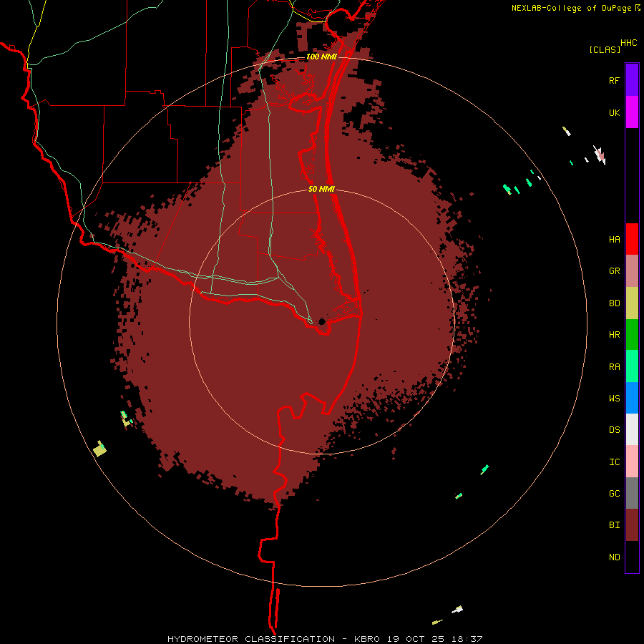Click the "KBRO" station identifier
This screenshot has height=644, width=644.
click(367, 639)
